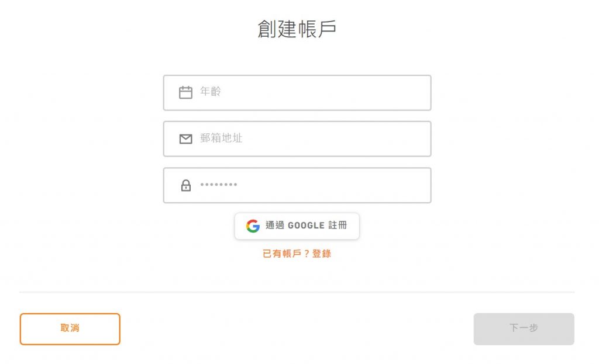
Task: Click the masked password dots placeholder
Action: [219, 185]
